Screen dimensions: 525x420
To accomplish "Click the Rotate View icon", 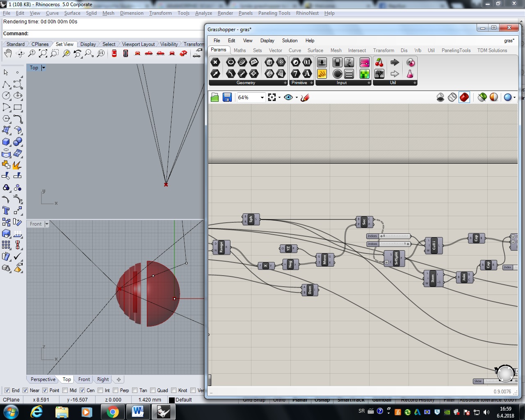I will click(20, 53).
